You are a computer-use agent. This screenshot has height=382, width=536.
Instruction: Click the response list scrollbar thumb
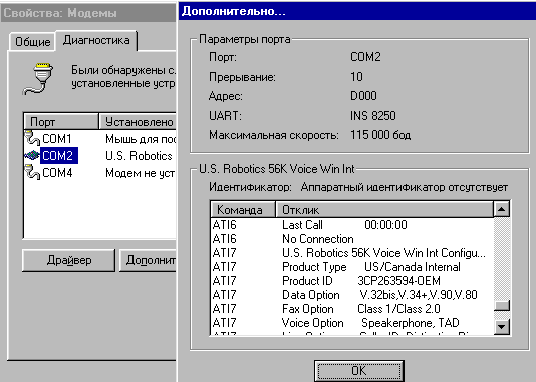pyautogui.click(x=501, y=305)
